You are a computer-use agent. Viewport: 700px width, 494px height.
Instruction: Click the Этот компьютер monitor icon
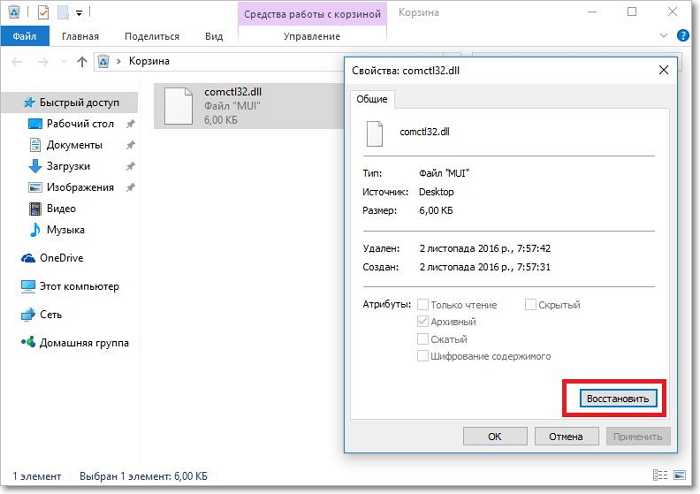click(x=28, y=286)
